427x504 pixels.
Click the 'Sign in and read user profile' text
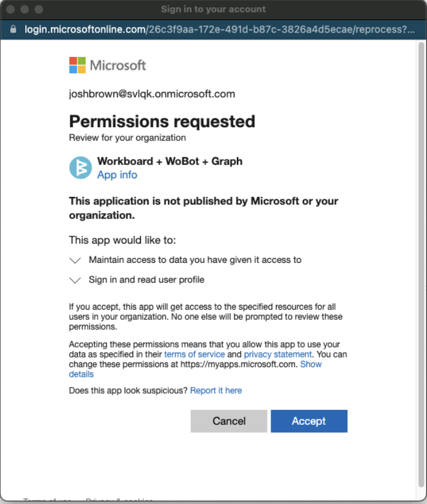[x=146, y=280]
